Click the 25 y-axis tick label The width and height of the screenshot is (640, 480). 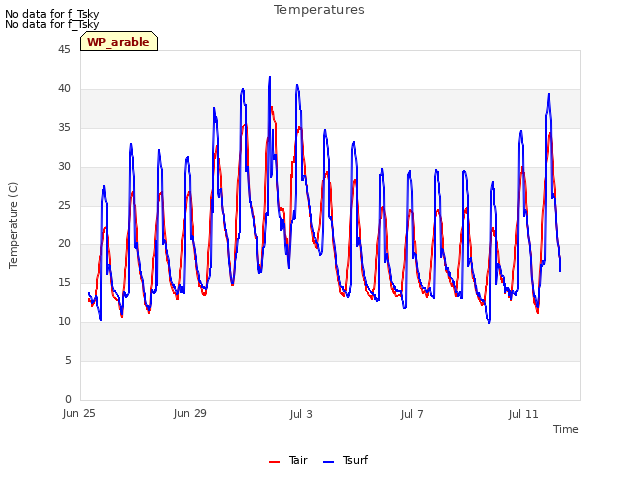[x=64, y=205]
